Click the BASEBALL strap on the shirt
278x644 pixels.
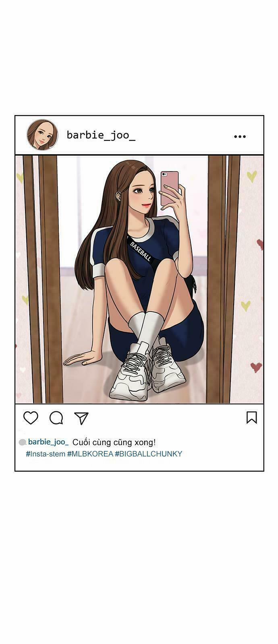click(141, 251)
